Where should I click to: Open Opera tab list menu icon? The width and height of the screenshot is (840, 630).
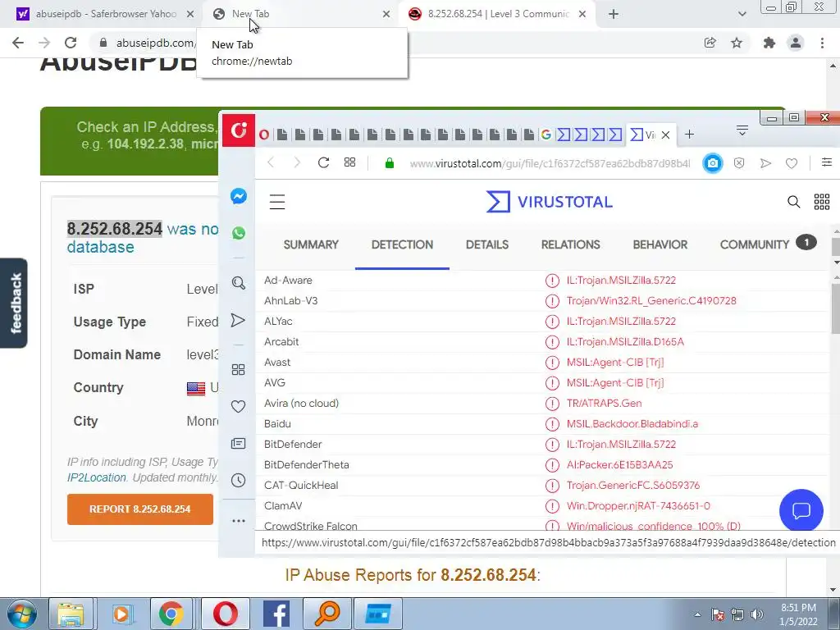(x=742, y=130)
